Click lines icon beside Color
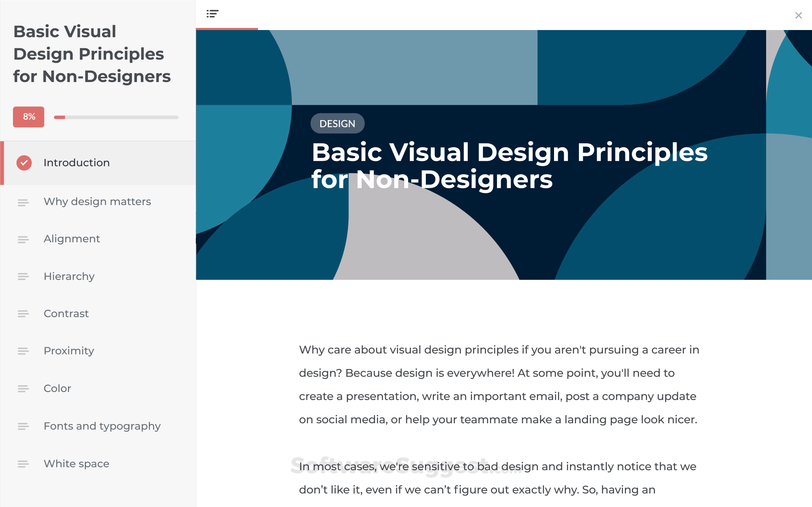This screenshot has height=507, width=812. click(x=23, y=389)
